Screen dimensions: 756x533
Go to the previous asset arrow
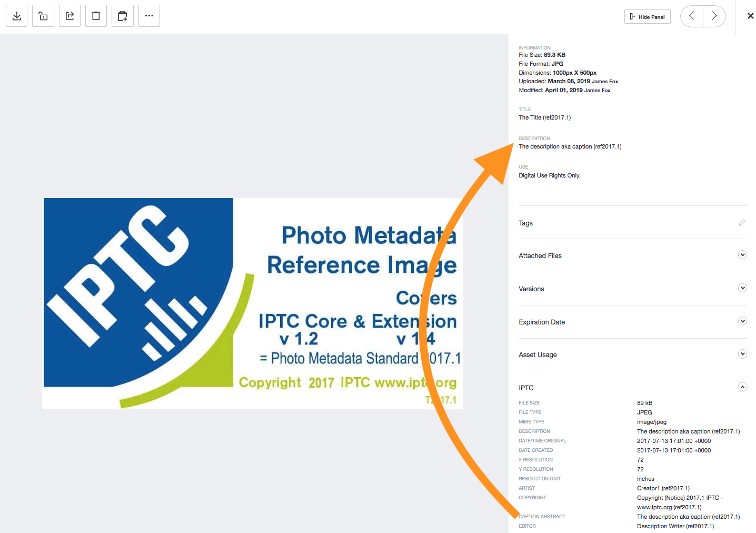692,16
